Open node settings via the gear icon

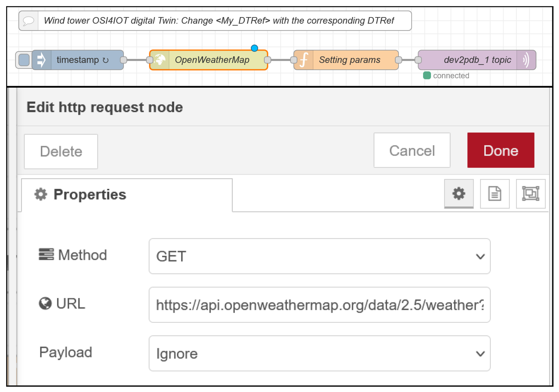(459, 194)
